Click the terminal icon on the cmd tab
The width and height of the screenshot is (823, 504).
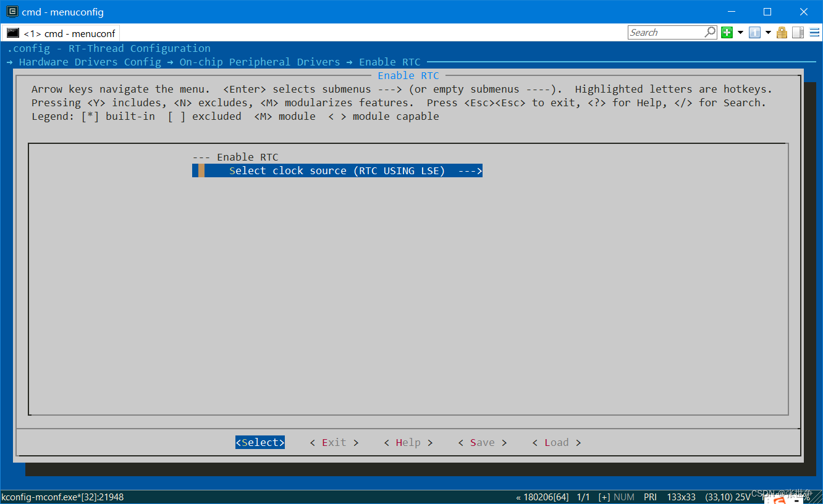coord(12,33)
